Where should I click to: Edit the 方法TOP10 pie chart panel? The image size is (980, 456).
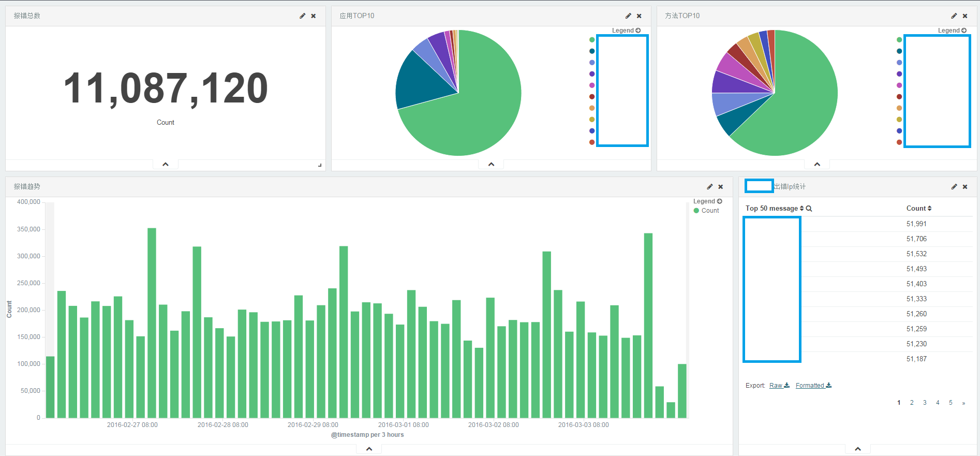(x=954, y=16)
